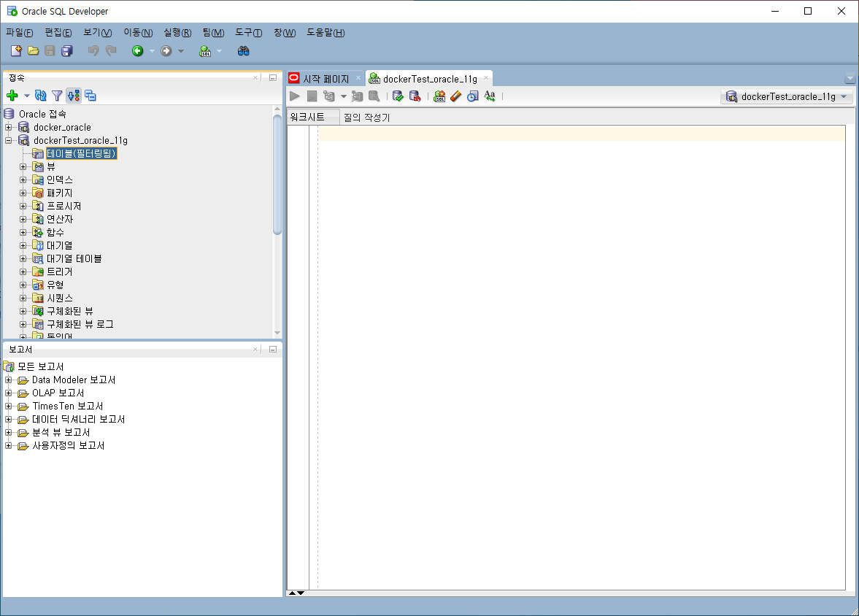
Task: Click the Save All icon in toolbar
Action: click(67, 51)
